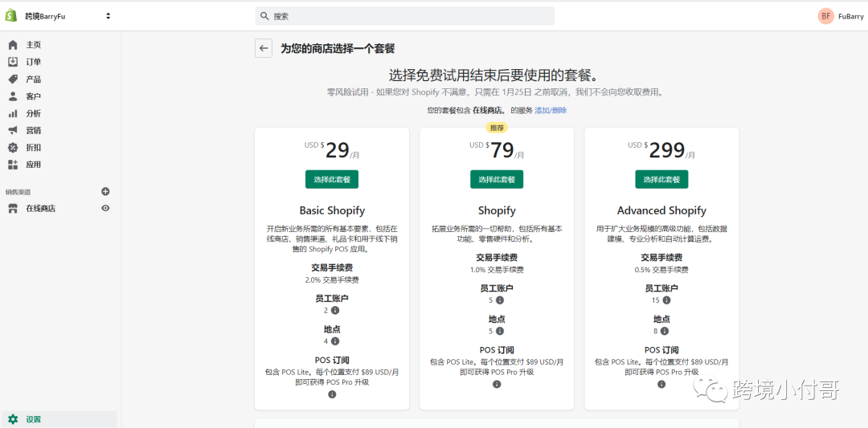
Task: Show info for Advanced Shopify POS 订阅
Action: coord(661,384)
